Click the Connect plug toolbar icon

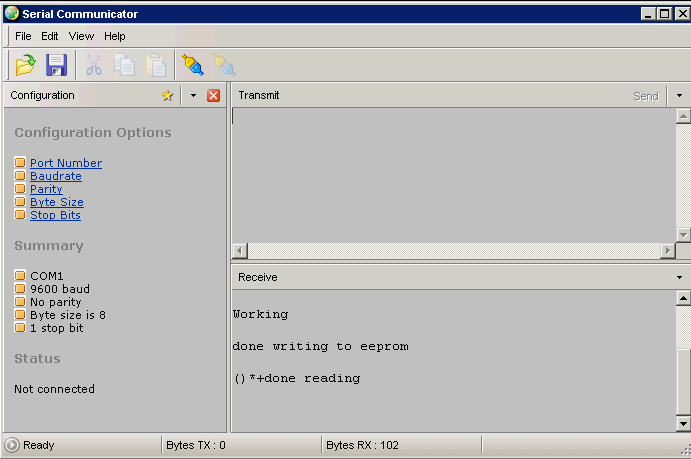192,66
